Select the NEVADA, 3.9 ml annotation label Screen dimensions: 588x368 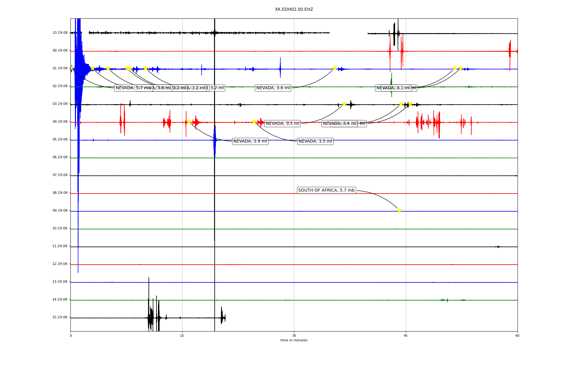250,141
